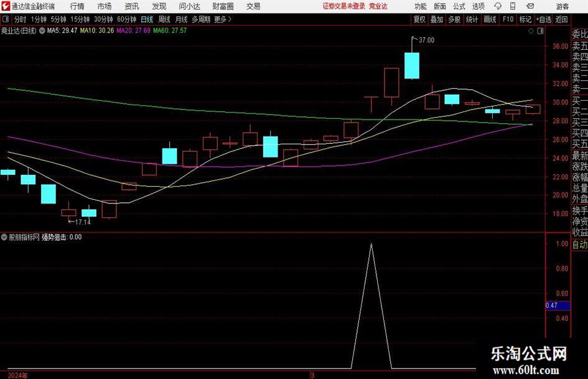Switch to 60分钟 period

click(x=127, y=19)
